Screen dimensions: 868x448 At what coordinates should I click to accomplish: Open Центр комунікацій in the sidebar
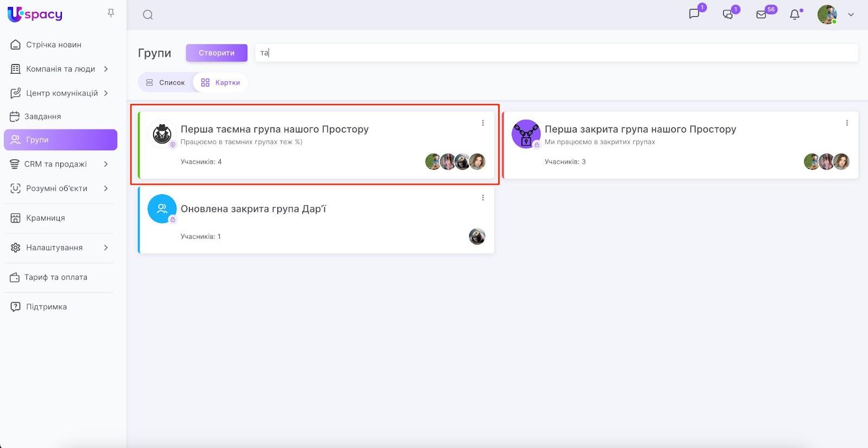tap(62, 93)
